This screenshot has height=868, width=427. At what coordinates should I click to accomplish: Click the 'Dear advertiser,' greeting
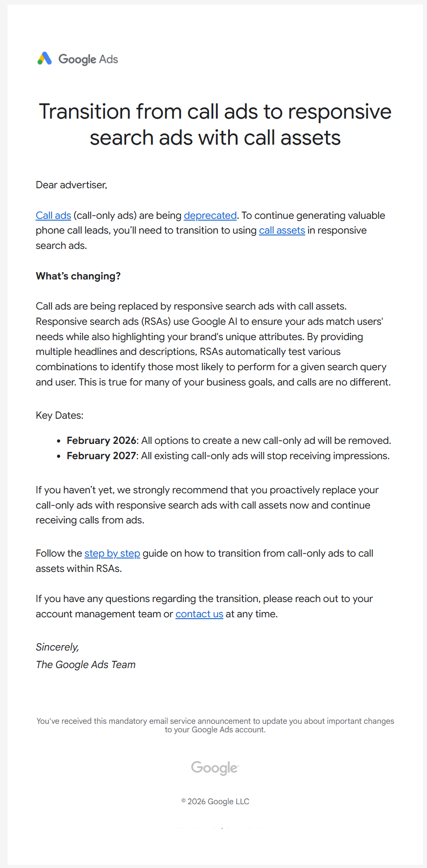pos(71,185)
